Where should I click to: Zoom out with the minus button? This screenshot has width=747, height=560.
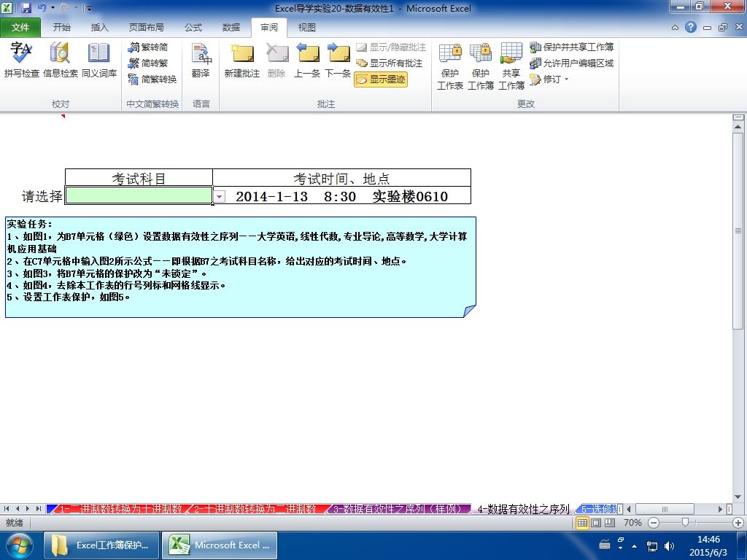654,522
